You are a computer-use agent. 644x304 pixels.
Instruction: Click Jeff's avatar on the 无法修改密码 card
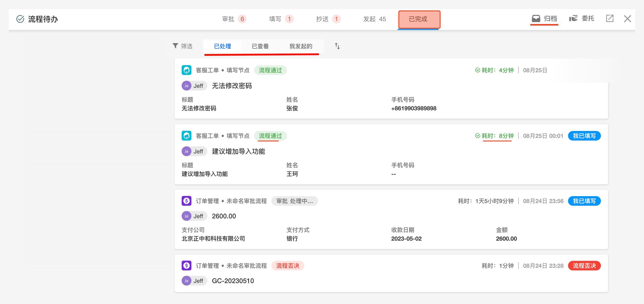tap(186, 86)
